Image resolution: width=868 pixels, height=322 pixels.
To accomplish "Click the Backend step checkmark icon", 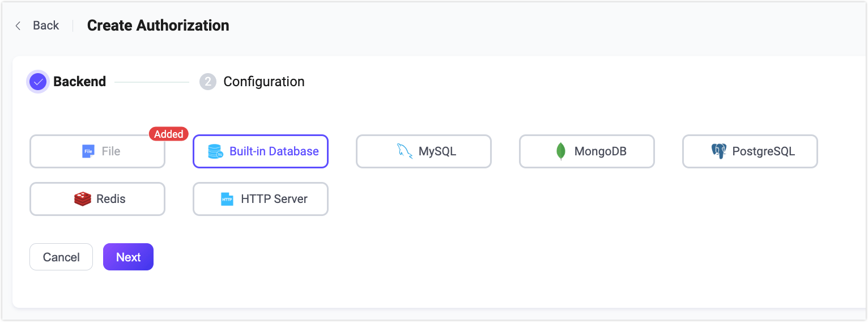I will [x=38, y=82].
